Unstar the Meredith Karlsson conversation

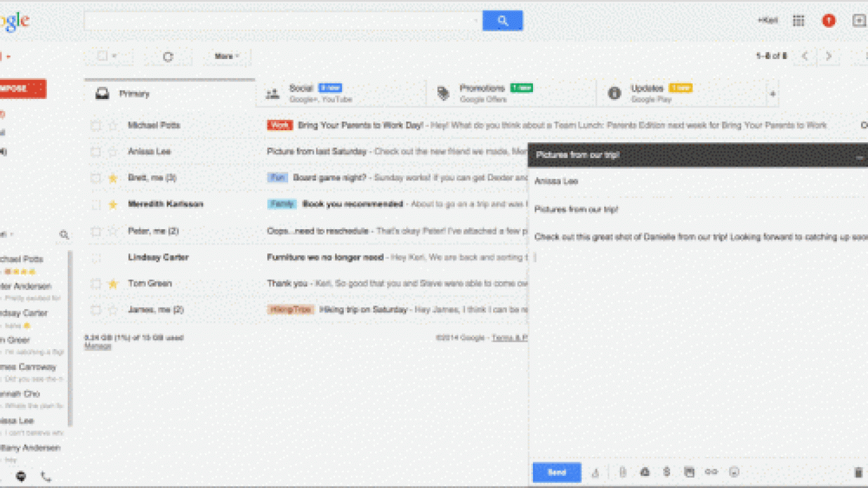(x=113, y=204)
